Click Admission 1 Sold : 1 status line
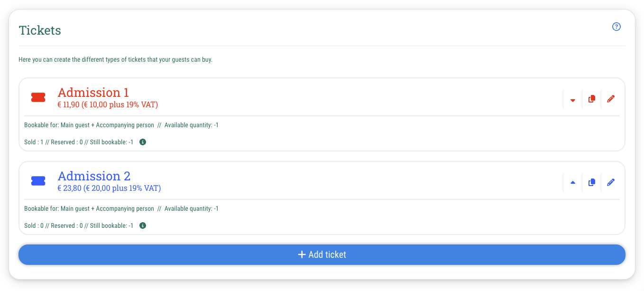The height and width of the screenshot is (291, 644). pyautogui.click(x=79, y=142)
